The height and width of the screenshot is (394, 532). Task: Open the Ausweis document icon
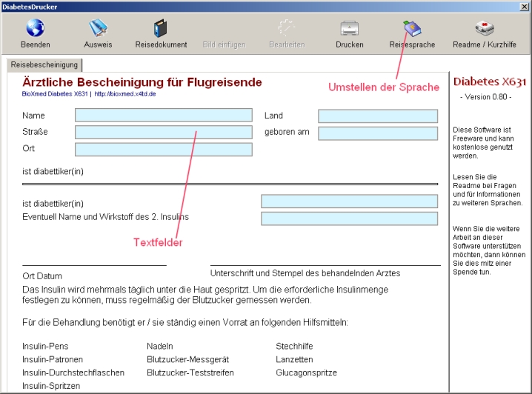[x=98, y=29]
